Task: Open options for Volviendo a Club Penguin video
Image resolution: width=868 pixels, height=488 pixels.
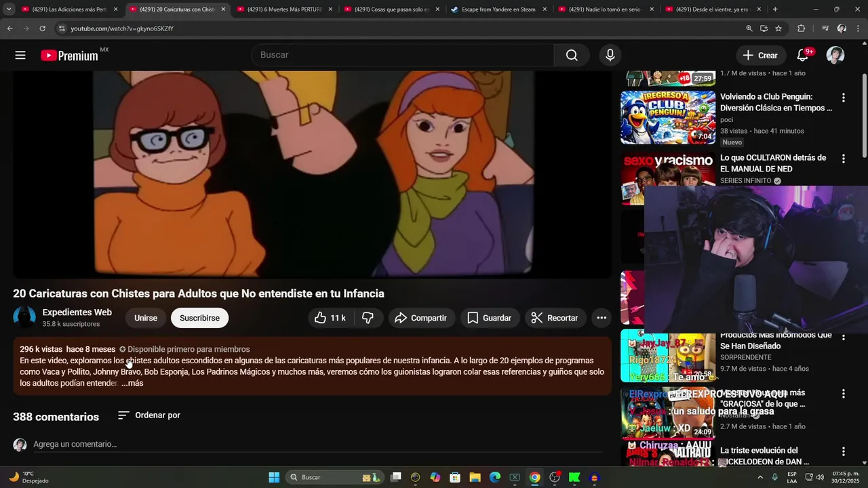Action: (844, 98)
